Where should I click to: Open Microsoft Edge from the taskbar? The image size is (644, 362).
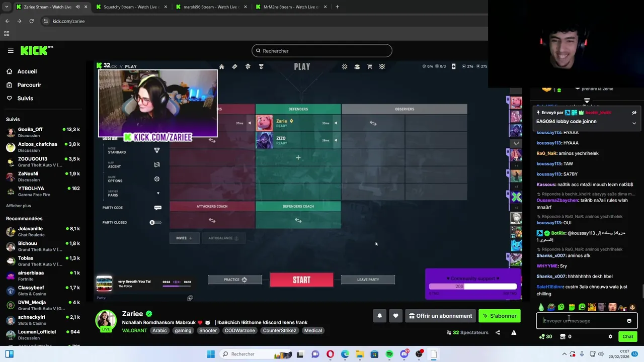coord(345,354)
